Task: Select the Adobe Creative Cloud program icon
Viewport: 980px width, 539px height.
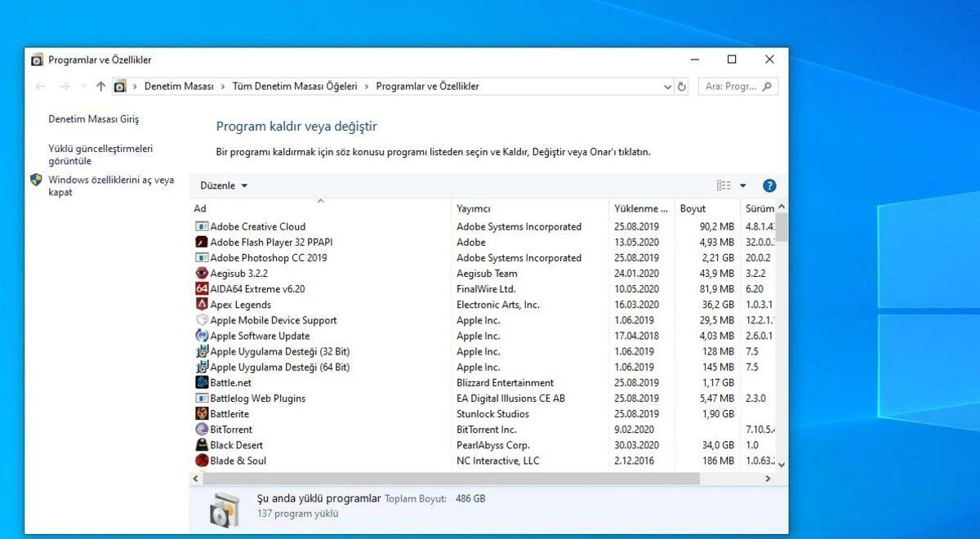Action: click(203, 226)
